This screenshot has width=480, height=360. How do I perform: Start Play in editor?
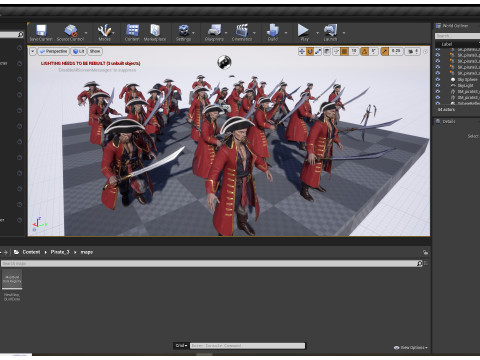tap(303, 30)
